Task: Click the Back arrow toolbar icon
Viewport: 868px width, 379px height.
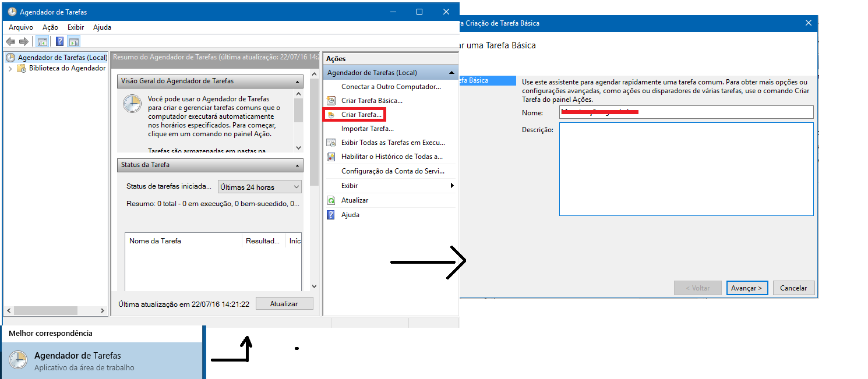Action: point(10,41)
